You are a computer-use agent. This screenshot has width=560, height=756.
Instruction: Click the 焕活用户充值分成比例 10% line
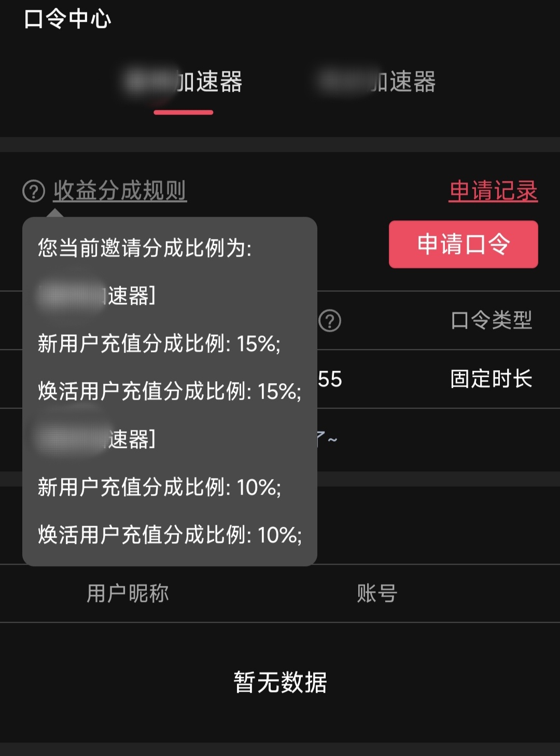click(169, 535)
